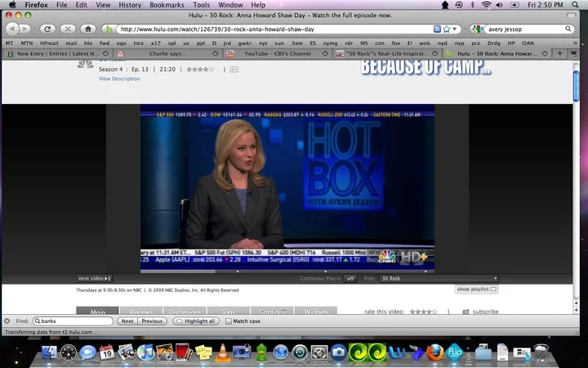Open Finder from the Dock

(48, 352)
